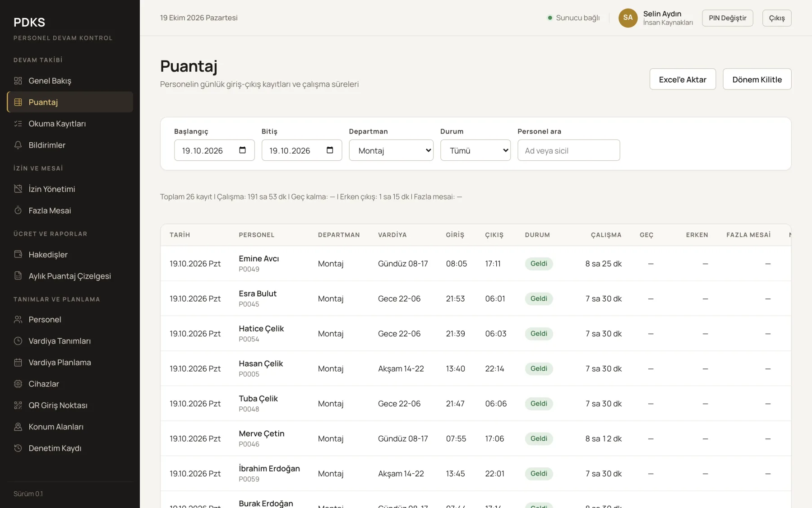Open Bitiş date picker calendar icon

(330, 150)
